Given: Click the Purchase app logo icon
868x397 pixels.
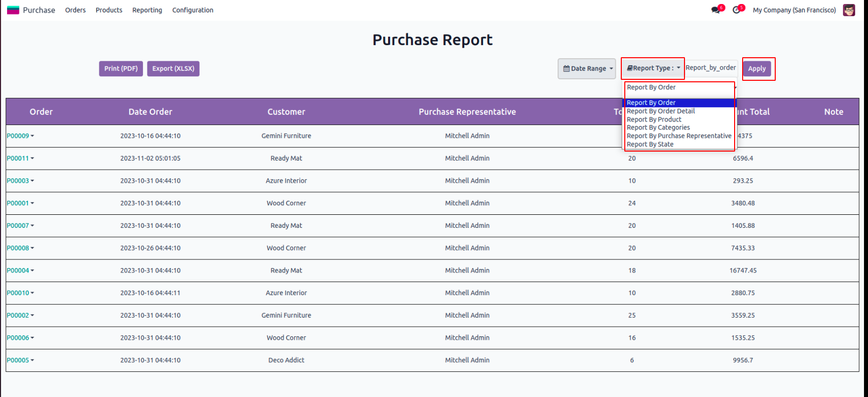Looking at the screenshot, I should click(x=13, y=10).
